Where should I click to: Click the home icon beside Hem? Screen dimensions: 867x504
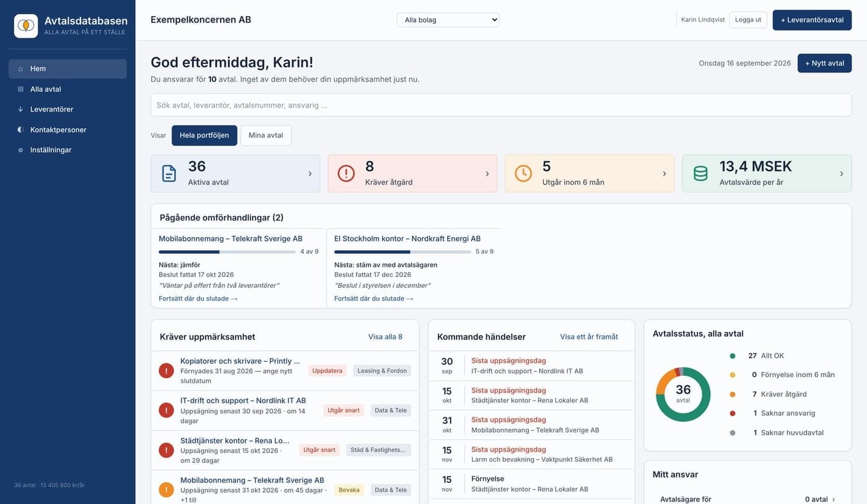point(20,69)
